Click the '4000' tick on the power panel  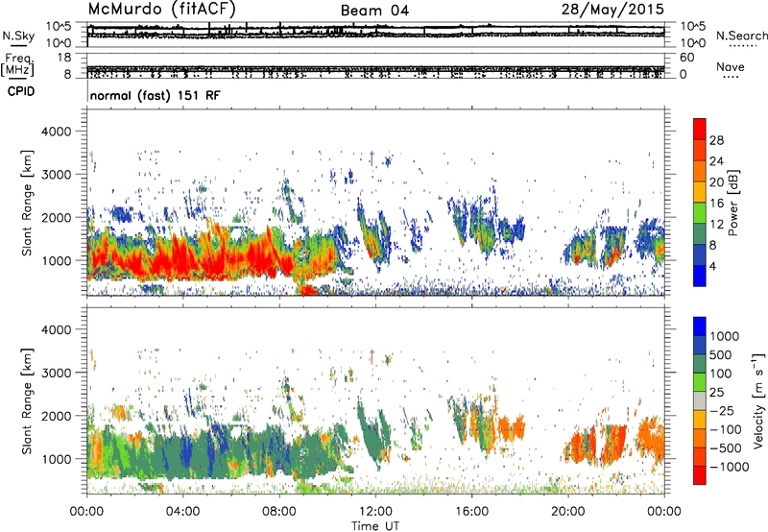point(59,132)
